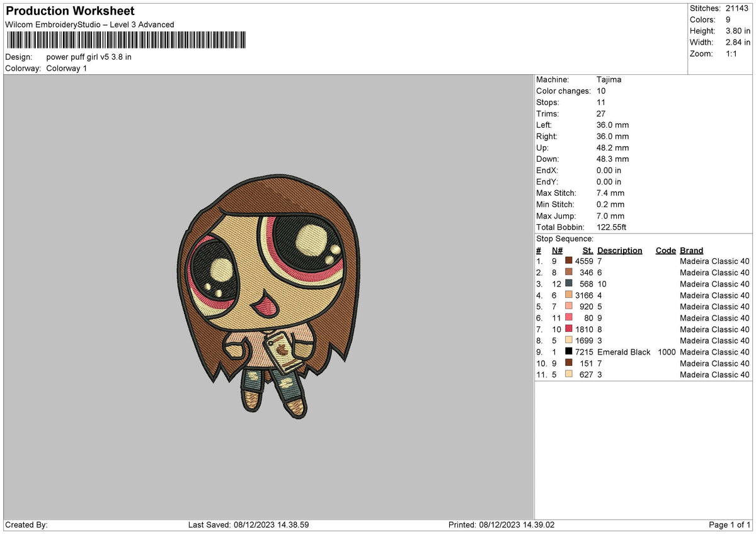Select the Zoom value 1:1
The image size is (756, 534).
733,54
